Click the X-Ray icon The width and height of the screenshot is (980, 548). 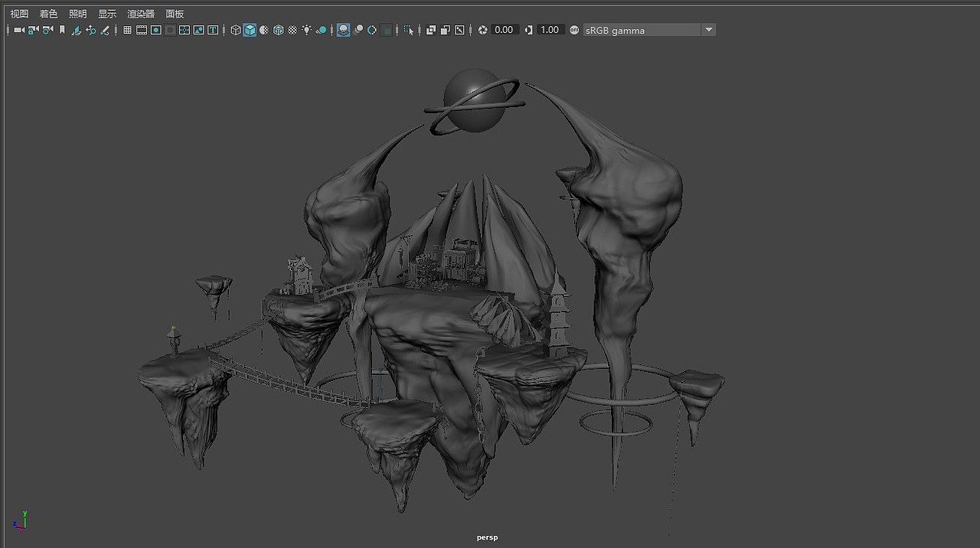coord(431,30)
